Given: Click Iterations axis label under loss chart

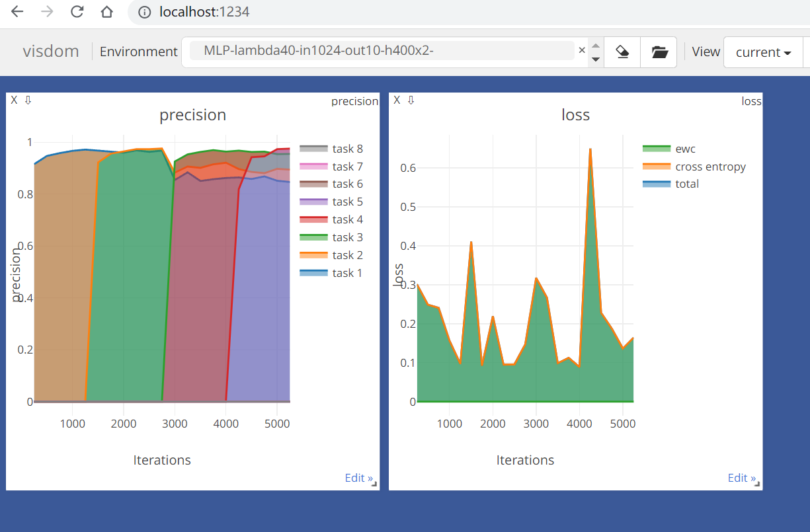Looking at the screenshot, I should 526,460.
